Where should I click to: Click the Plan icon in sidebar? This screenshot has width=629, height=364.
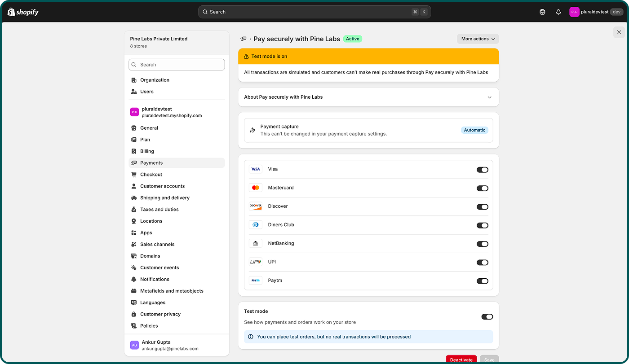pyautogui.click(x=133, y=140)
